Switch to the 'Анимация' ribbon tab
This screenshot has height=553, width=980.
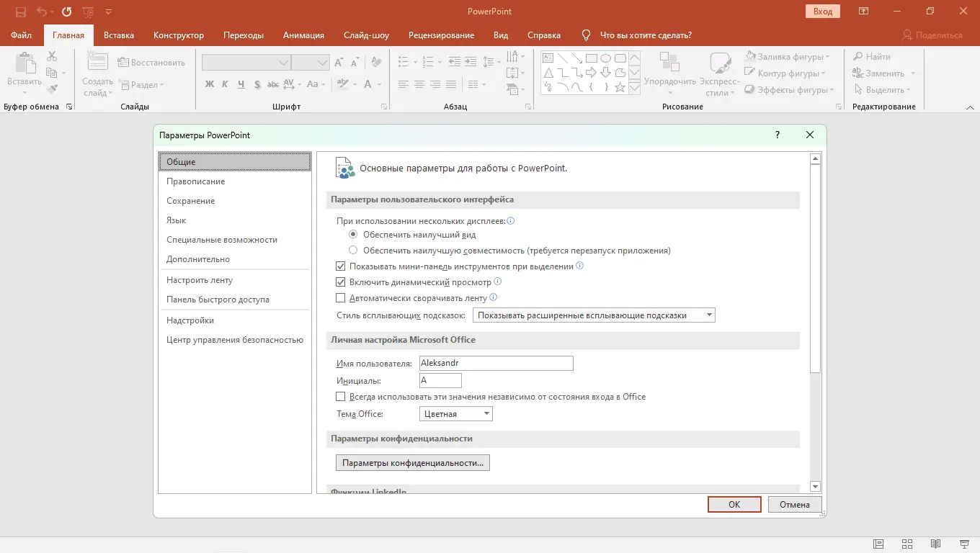click(x=303, y=35)
